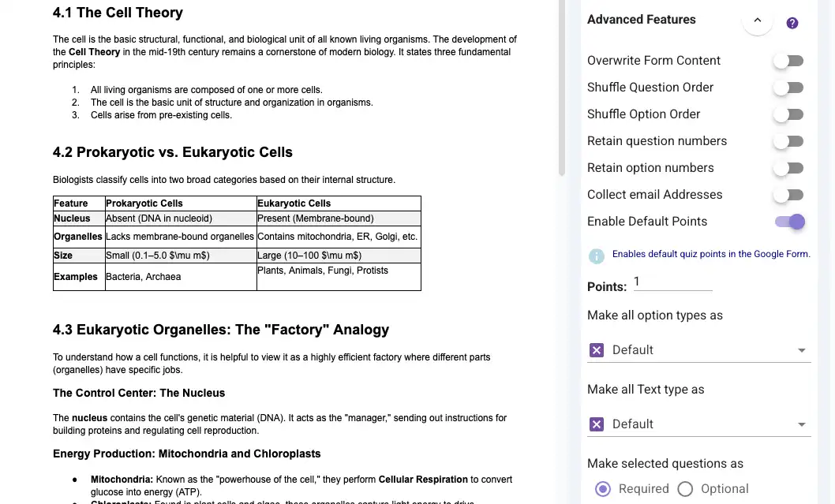Click the down arrow on option types dropdown
This screenshot has width=835, height=504.
[x=802, y=349]
